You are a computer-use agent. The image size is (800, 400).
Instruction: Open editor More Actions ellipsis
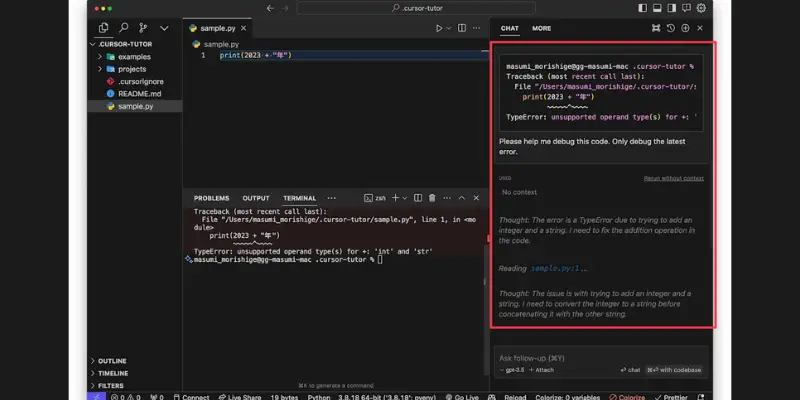(x=477, y=29)
